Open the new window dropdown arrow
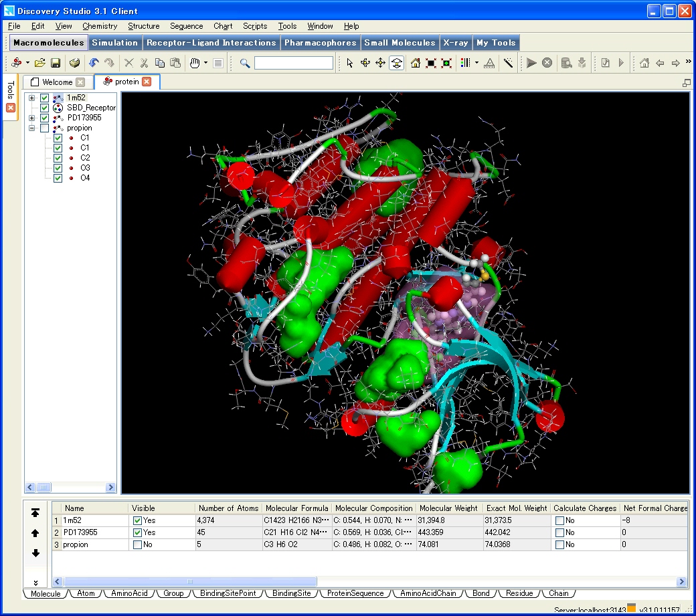The width and height of the screenshot is (696, 616). tap(27, 63)
